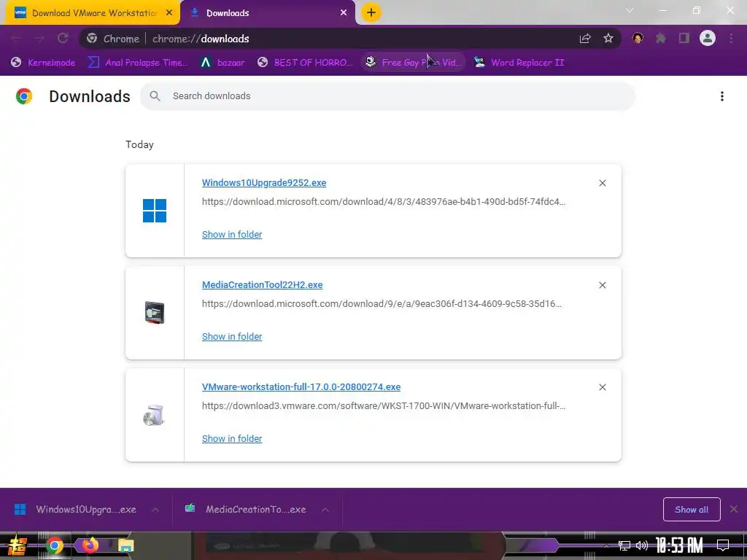Click the tab search chevron icon
Image resolution: width=747 pixels, height=560 pixels.
click(630, 10)
